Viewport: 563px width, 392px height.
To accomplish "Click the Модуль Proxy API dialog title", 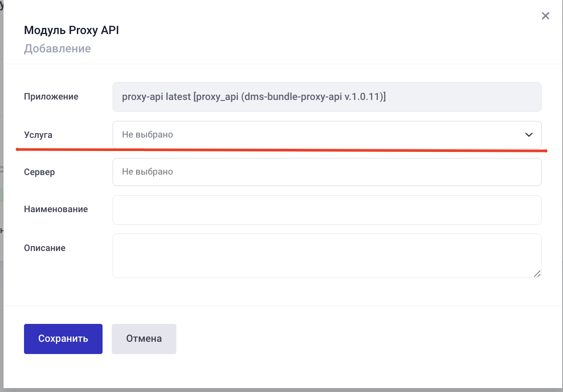I will click(x=72, y=31).
